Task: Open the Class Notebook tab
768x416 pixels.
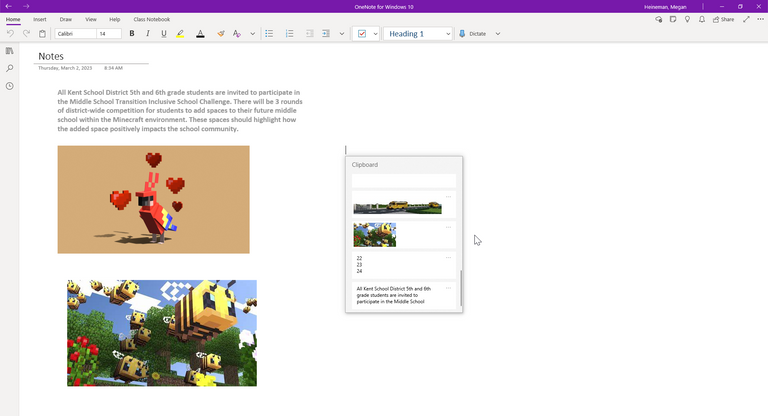Action: pyautogui.click(x=152, y=19)
